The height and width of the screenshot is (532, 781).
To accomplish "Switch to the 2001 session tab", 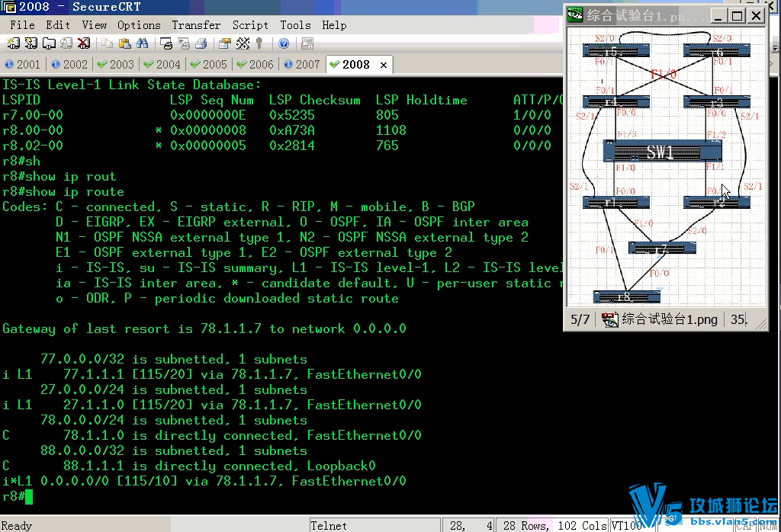I will [x=23, y=65].
